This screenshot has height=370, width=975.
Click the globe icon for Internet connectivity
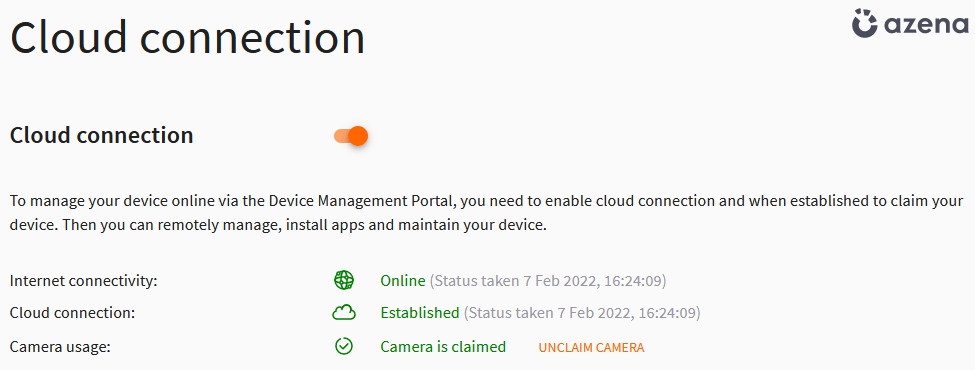tap(344, 280)
